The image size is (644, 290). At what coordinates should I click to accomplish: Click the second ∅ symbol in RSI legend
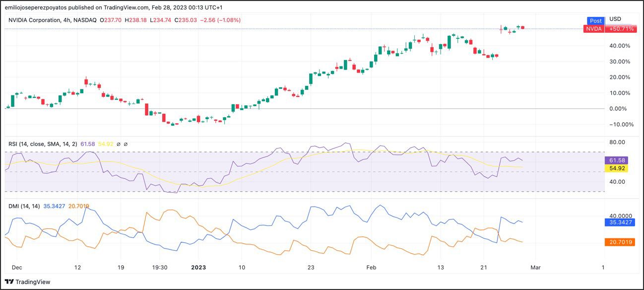[x=126, y=144]
